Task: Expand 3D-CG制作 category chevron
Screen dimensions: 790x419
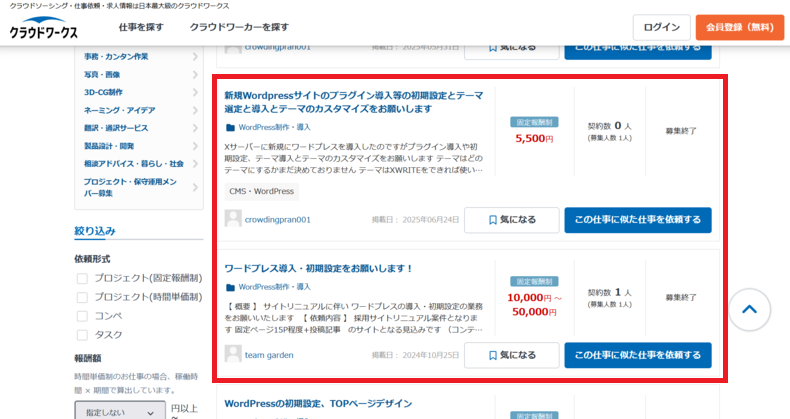Action: (x=195, y=92)
